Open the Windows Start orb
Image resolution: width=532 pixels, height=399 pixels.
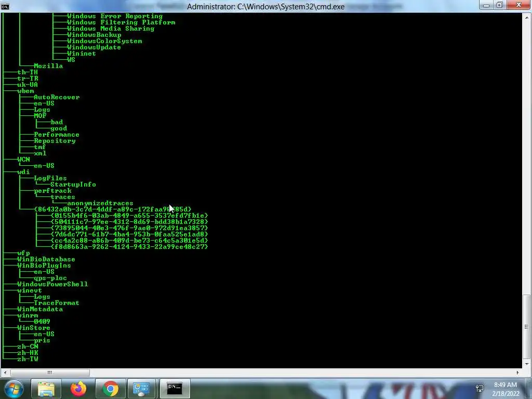(13, 389)
